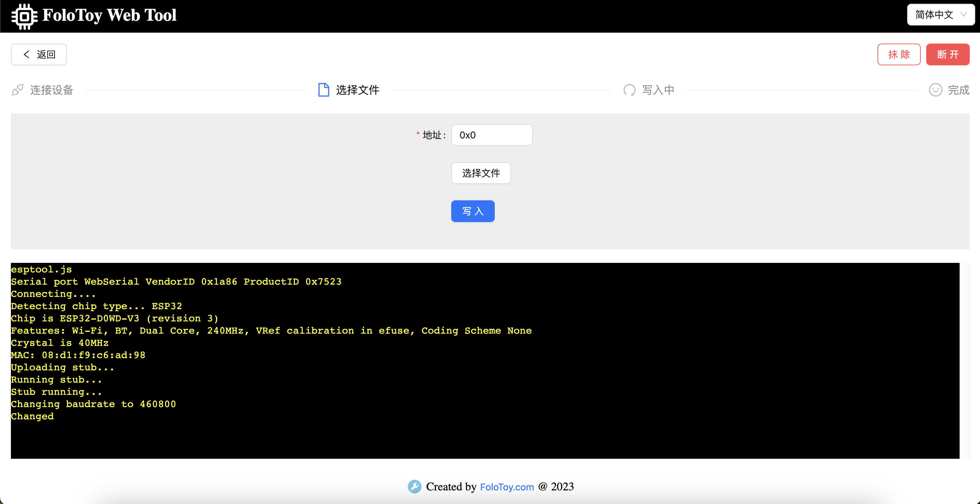This screenshot has width=980, height=504.
Task: Click the 选择文件 file picker button
Action: point(481,173)
